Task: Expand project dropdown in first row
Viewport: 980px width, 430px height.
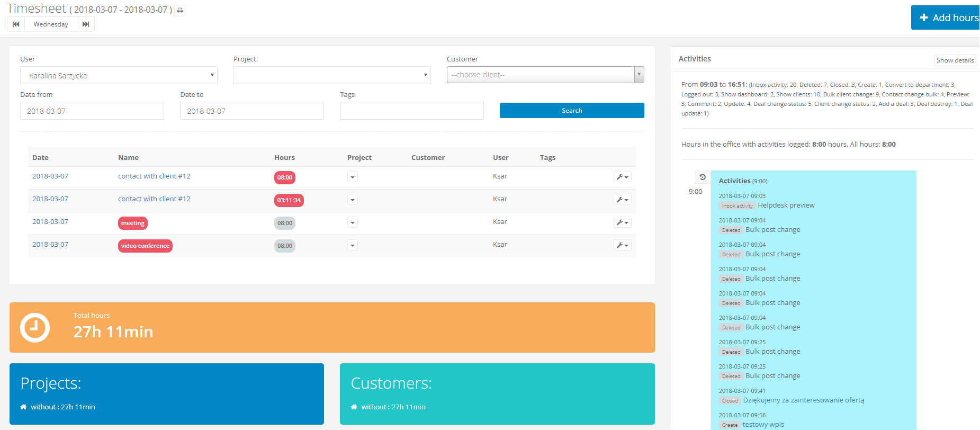Action: (x=353, y=177)
